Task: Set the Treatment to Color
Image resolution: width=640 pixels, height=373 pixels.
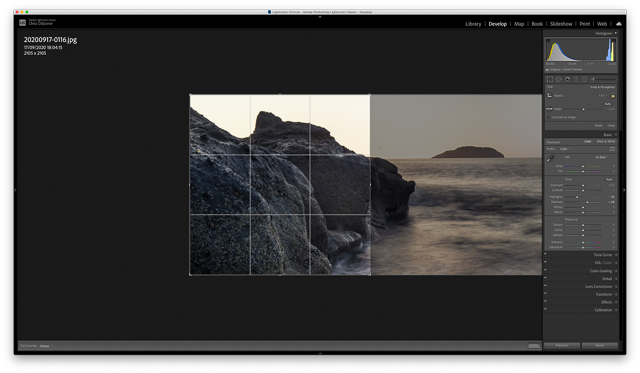Action: (x=587, y=142)
